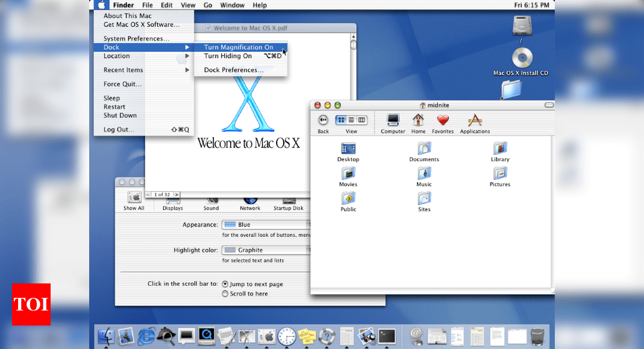644x349 pixels.
Task: Choose Turn Magnification On
Action: 241,47
